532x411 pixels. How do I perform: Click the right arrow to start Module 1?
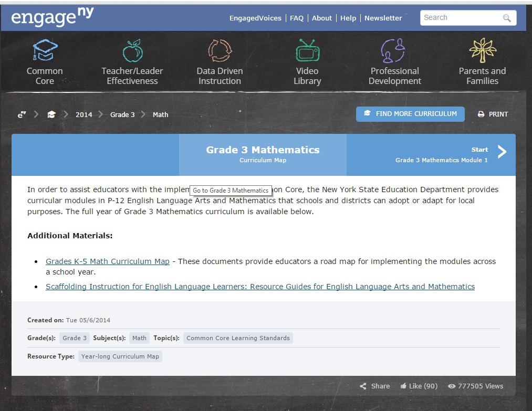tap(502, 152)
